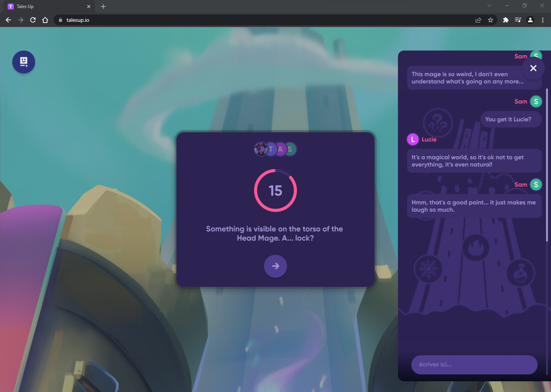Open the Chrome extensions puzzle icon

[505, 20]
